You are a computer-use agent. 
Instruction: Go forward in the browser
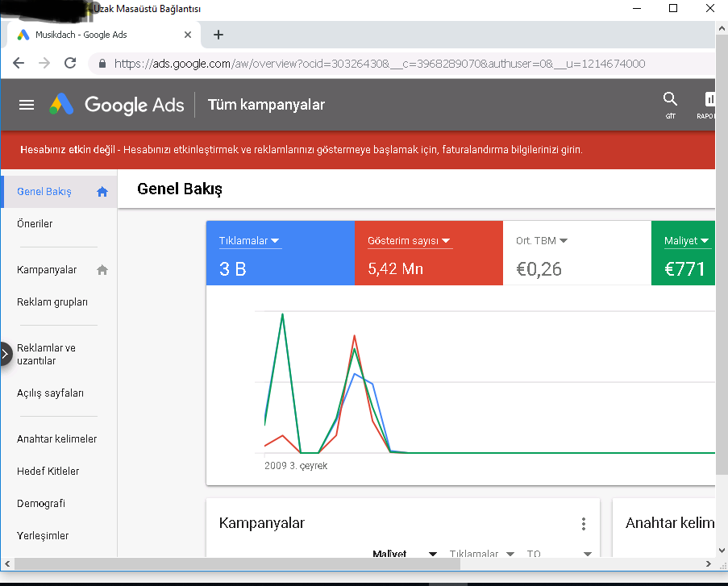pyautogui.click(x=44, y=63)
